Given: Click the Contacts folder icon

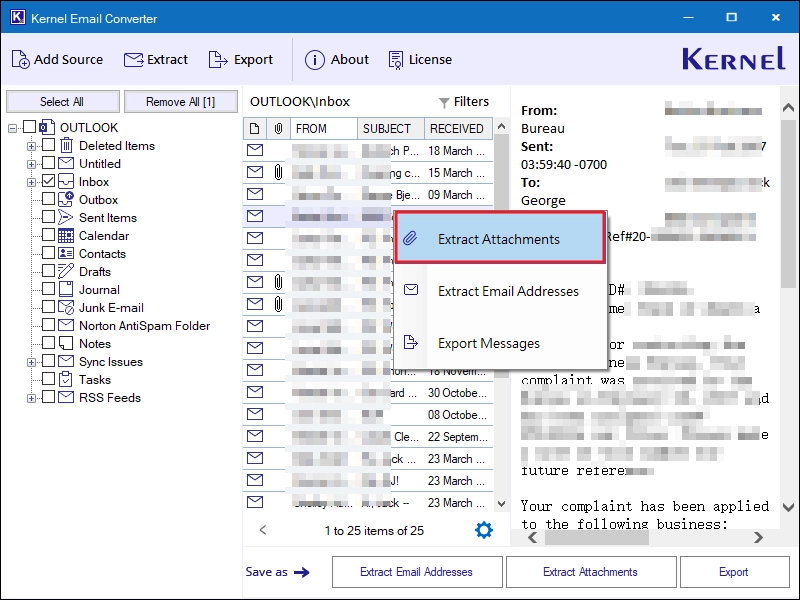Looking at the screenshot, I should tap(66, 253).
